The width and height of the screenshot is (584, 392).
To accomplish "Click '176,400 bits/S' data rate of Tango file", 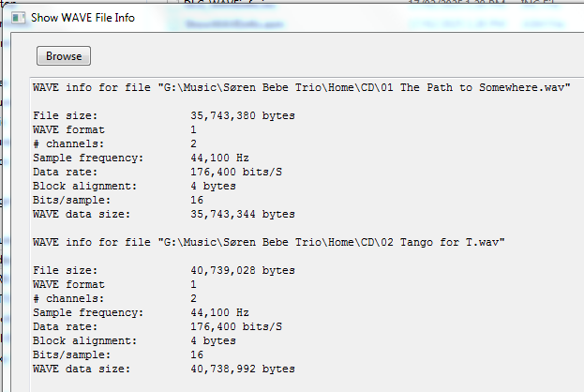I will [x=236, y=326].
